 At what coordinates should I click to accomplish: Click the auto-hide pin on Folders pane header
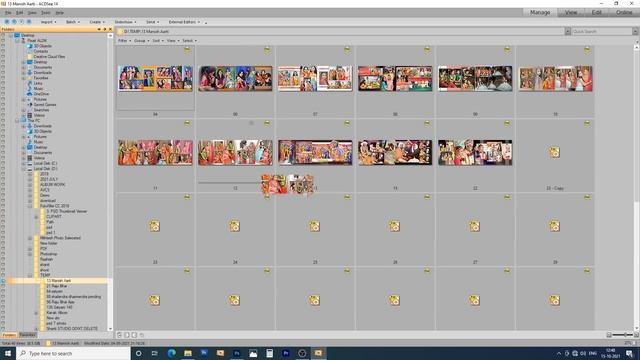click(x=104, y=29)
